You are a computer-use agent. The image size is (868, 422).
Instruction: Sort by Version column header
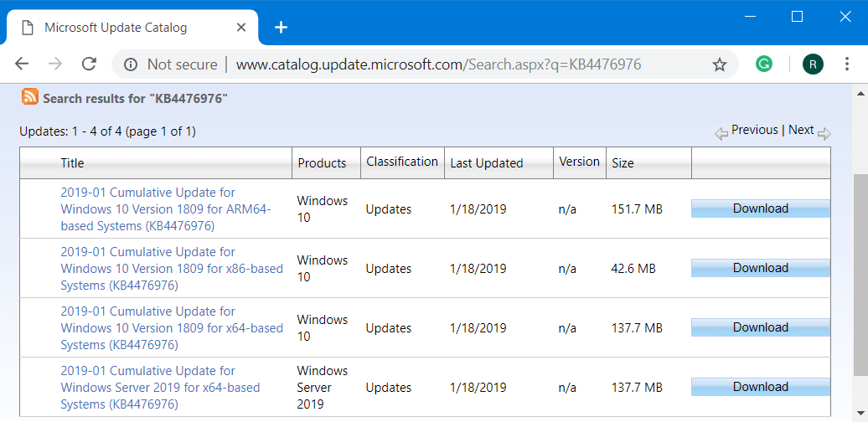pos(579,162)
